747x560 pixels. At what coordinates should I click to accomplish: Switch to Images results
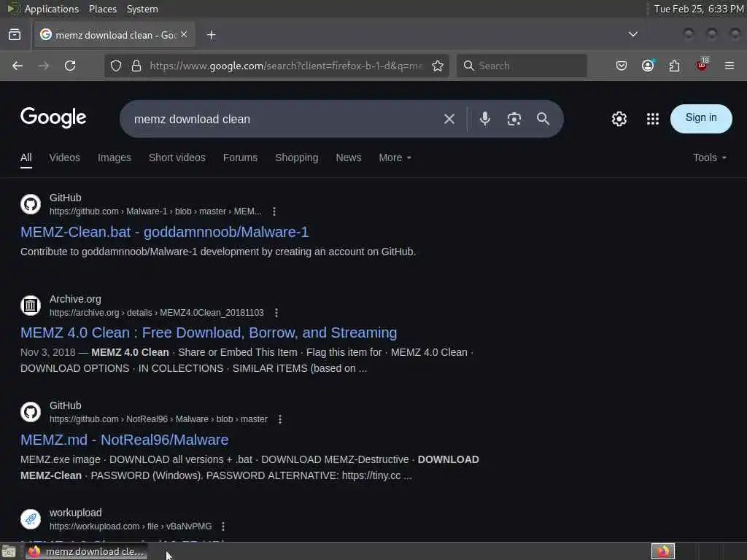coord(115,157)
